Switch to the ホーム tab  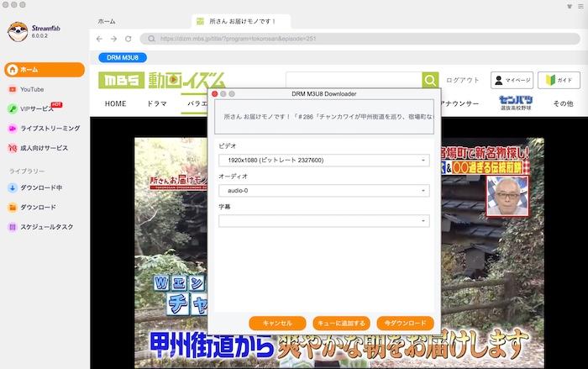107,21
